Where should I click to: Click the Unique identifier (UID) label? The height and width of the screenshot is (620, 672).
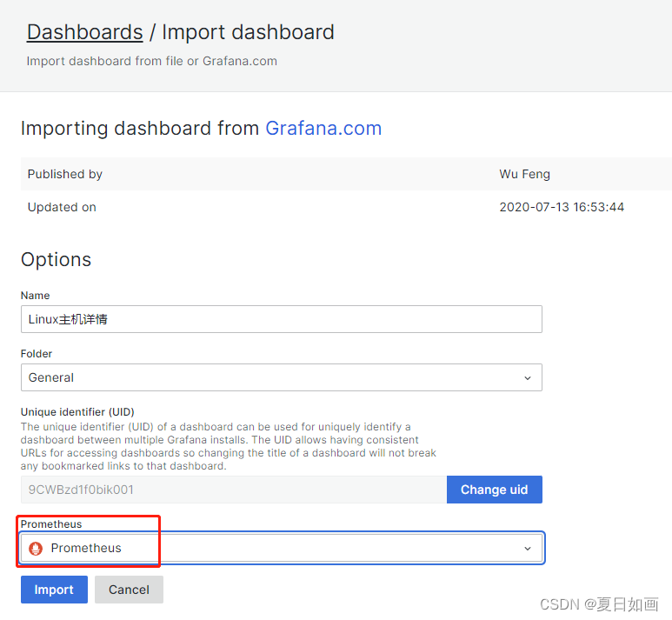click(x=77, y=411)
